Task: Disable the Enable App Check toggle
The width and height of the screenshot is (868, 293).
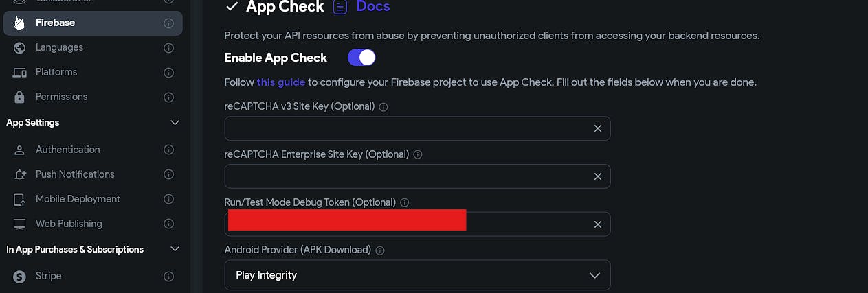Action: tap(361, 58)
